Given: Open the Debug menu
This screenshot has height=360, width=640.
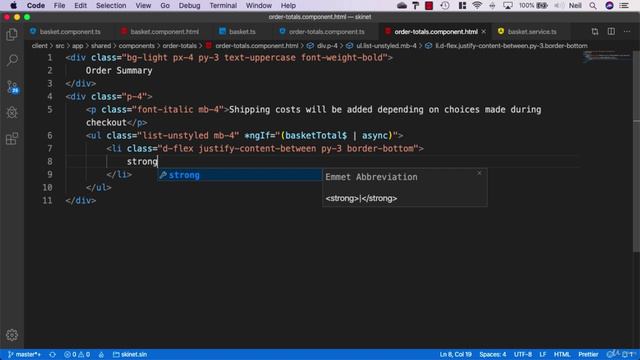Looking at the screenshot, I should [x=189, y=5].
